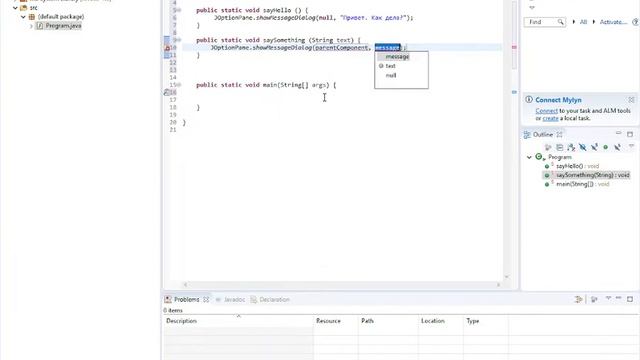This screenshot has width=640, height=360.
Task: Fold the main method at line 15
Action: coord(179,85)
